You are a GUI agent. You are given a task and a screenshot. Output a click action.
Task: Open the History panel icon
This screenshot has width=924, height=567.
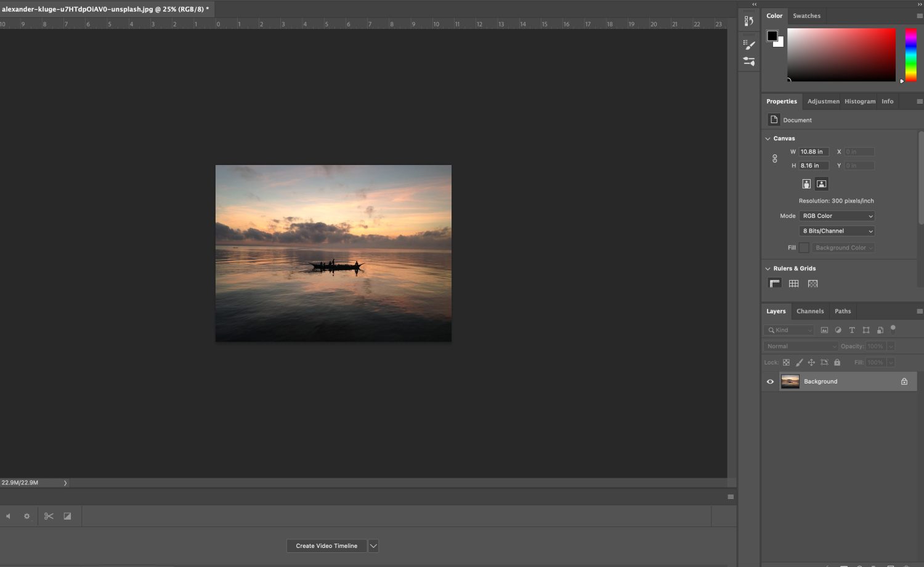749,21
